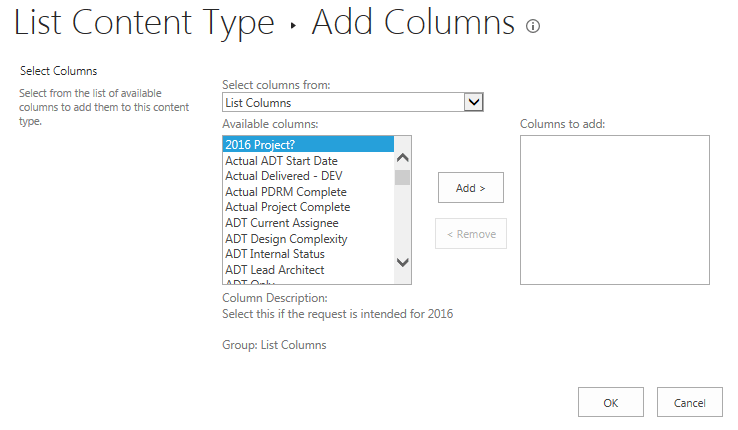Select Actual Project Complete column

point(287,207)
